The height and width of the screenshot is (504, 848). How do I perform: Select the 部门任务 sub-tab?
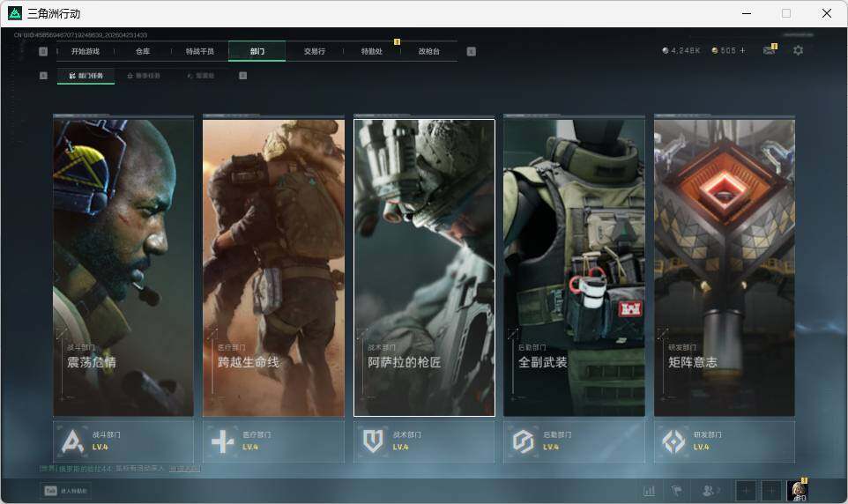pyautogui.click(x=86, y=76)
